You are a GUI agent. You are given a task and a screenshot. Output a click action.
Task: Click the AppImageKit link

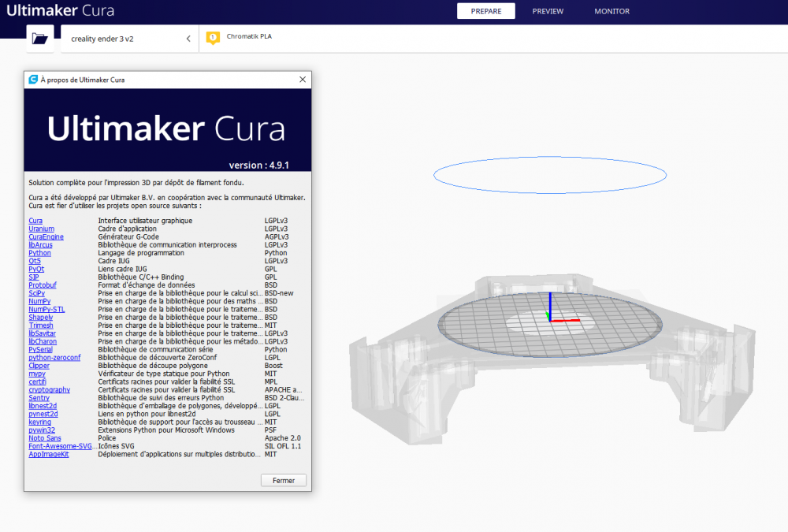pyautogui.click(x=49, y=454)
